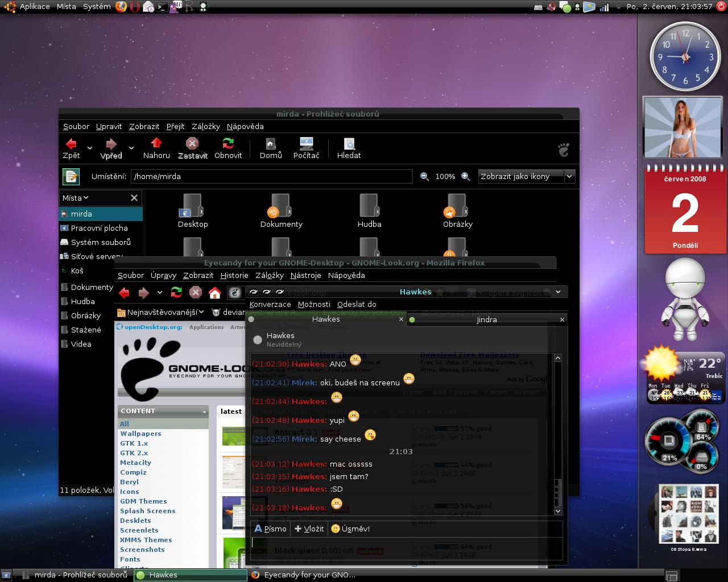Open Vpřed history dropdown arrow
The width and height of the screenshot is (728, 582).
[x=131, y=148]
